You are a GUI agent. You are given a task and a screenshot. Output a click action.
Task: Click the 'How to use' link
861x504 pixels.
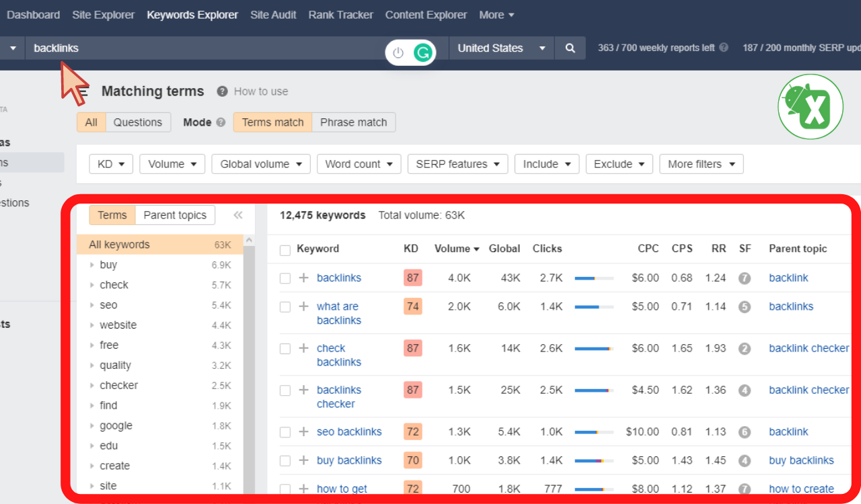(261, 91)
